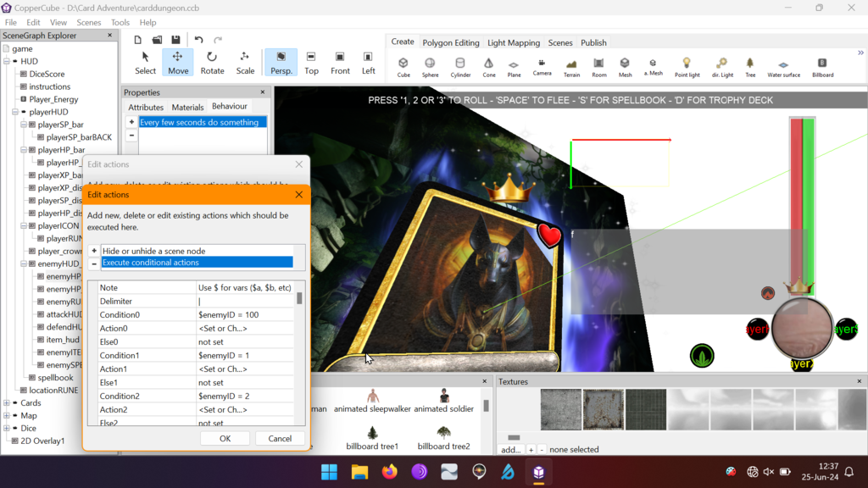Image resolution: width=868 pixels, height=488 pixels.
Task: Add a Billboard
Action: pos(822,67)
